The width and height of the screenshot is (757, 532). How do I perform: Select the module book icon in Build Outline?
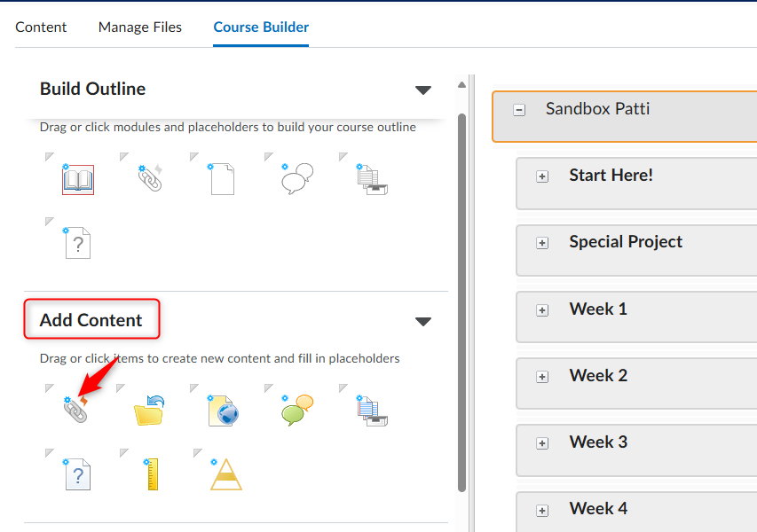point(78,179)
